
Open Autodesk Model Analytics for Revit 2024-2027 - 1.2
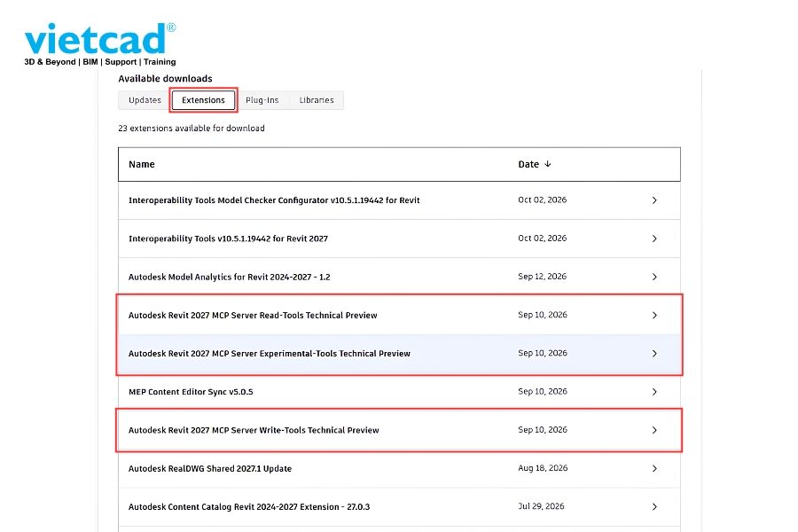click(229, 277)
